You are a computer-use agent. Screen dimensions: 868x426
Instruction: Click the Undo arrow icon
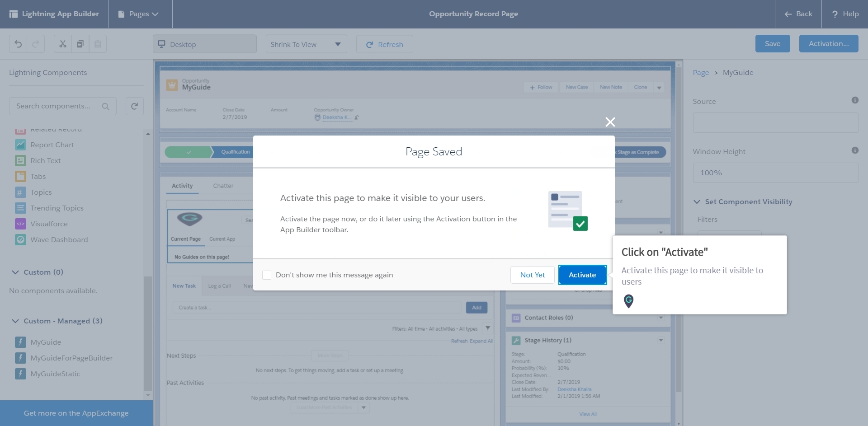pyautogui.click(x=18, y=44)
